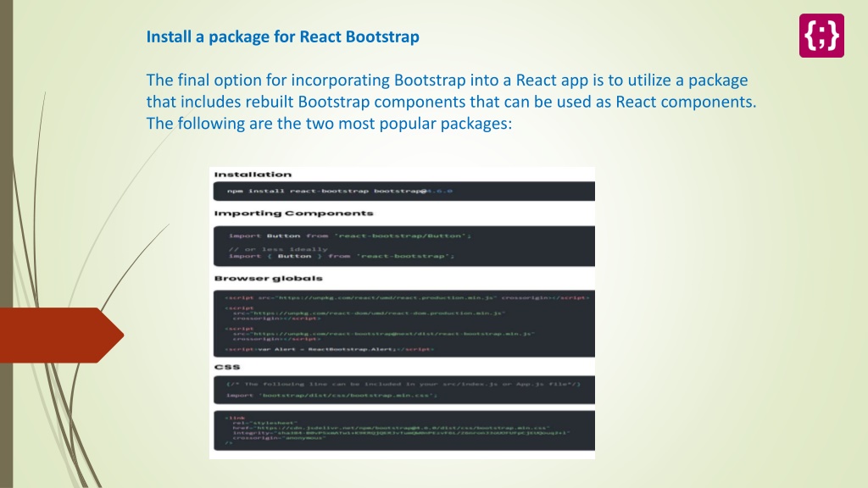This screenshot has width=868, height=488.
Task: Click the "import { Button } from 'react-bootstrap'" line
Action: click(342, 256)
